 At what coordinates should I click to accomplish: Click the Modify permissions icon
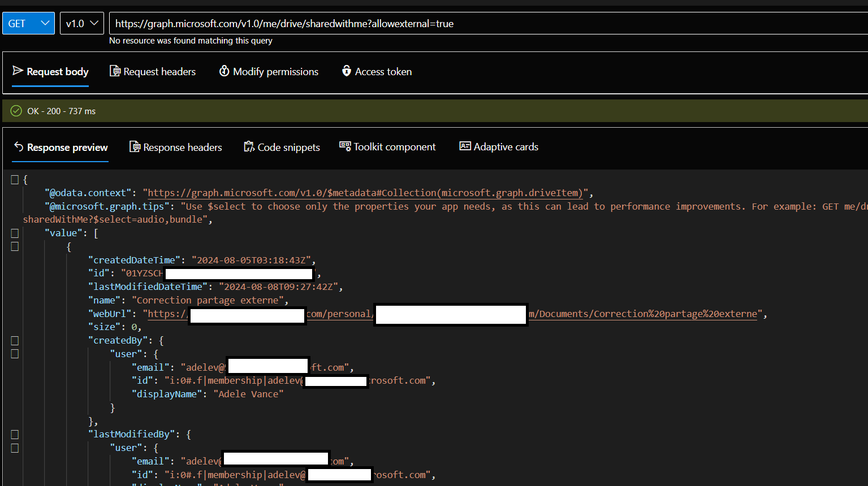coord(224,71)
